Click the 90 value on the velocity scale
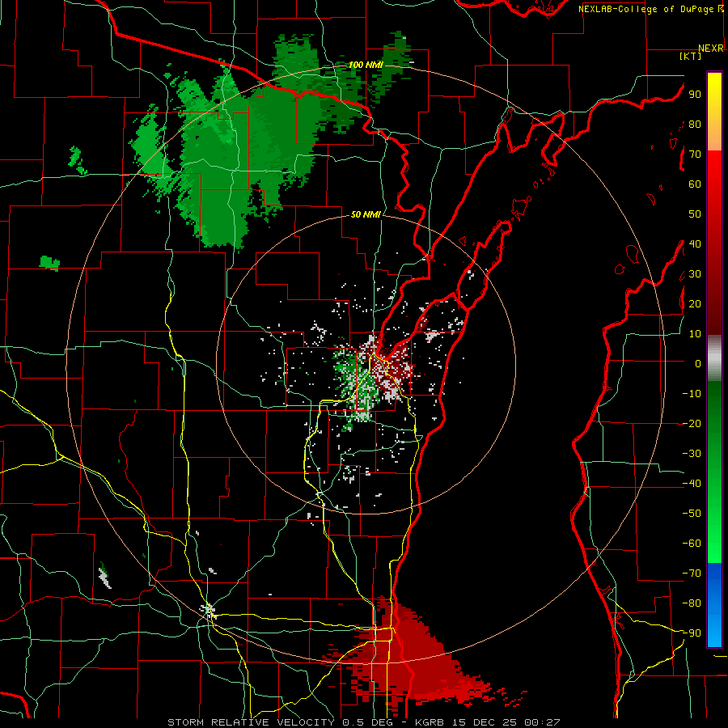Screen dimensions: 728x728 [x=695, y=95]
